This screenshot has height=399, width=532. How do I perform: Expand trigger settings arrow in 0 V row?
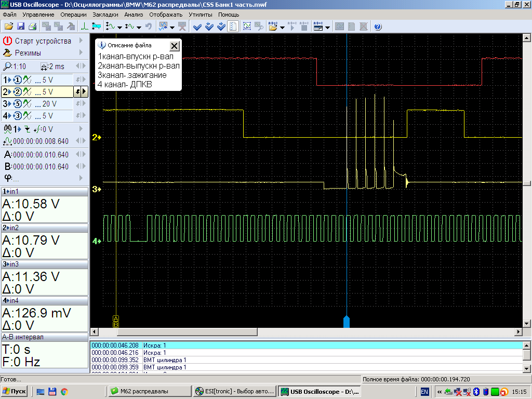pos(81,129)
